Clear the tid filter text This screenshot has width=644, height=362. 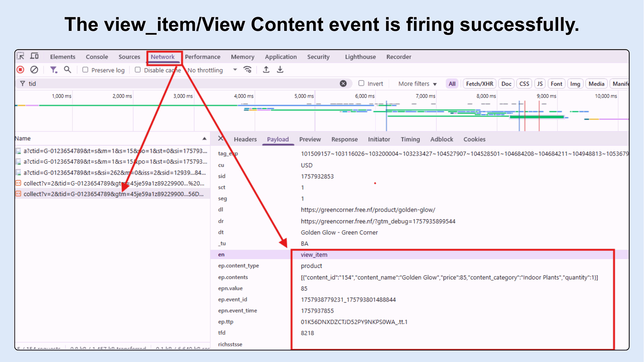pos(343,83)
